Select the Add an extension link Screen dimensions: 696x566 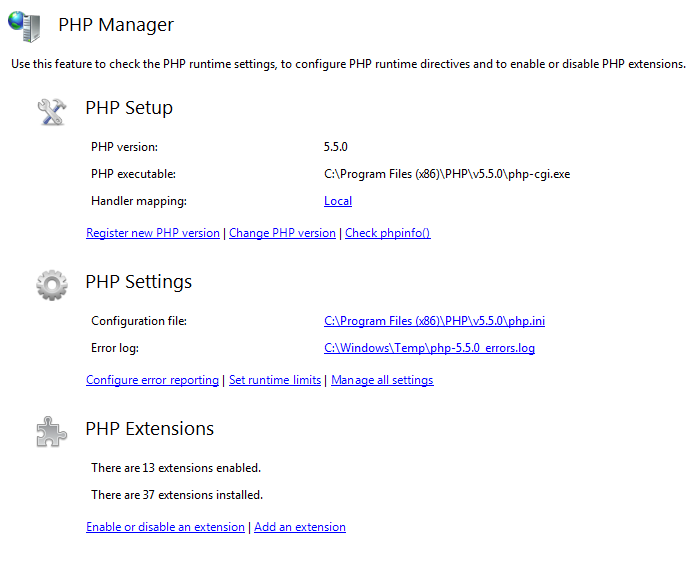300,527
